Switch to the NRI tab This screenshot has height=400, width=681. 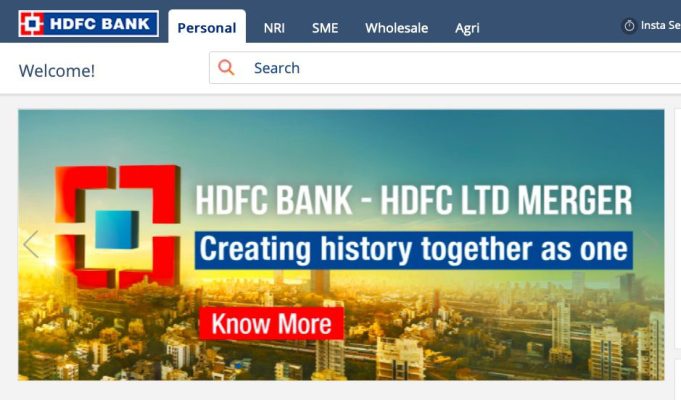(274, 28)
